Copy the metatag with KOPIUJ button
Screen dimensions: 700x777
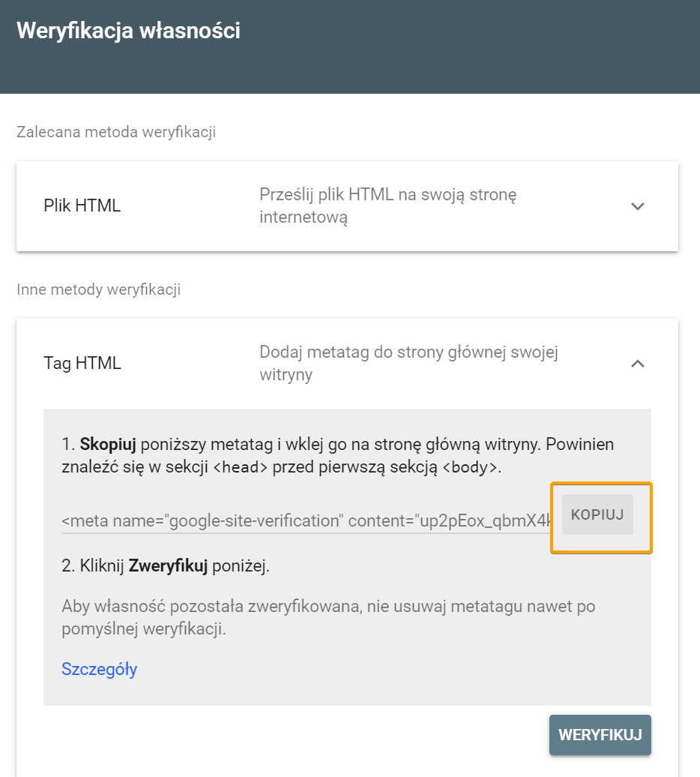coord(597,514)
